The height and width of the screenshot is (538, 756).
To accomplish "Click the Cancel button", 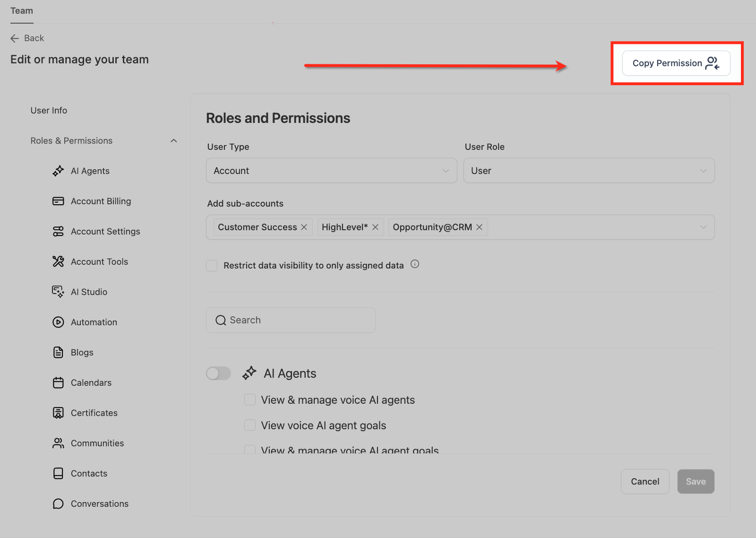I will 645,481.
